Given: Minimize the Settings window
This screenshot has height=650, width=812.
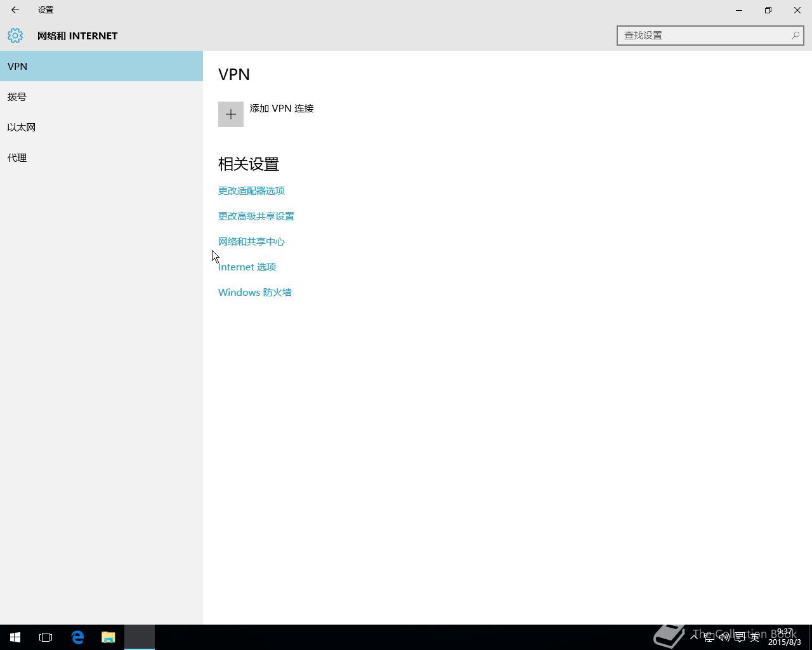Looking at the screenshot, I should [739, 10].
